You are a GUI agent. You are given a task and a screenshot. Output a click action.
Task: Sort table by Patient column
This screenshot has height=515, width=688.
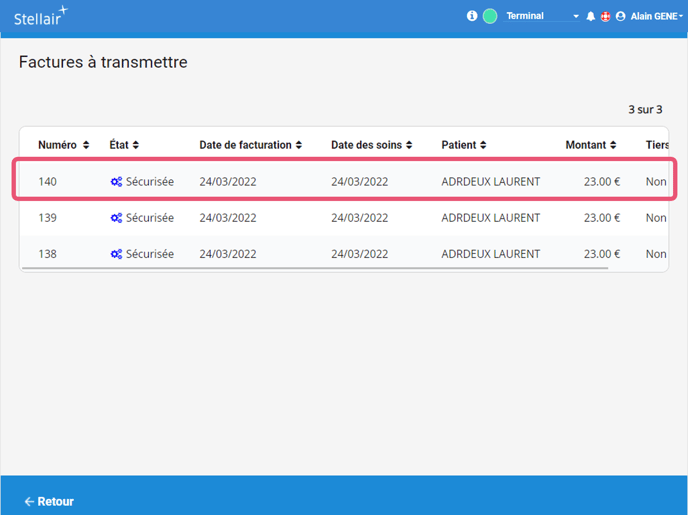tap(465, 145)
